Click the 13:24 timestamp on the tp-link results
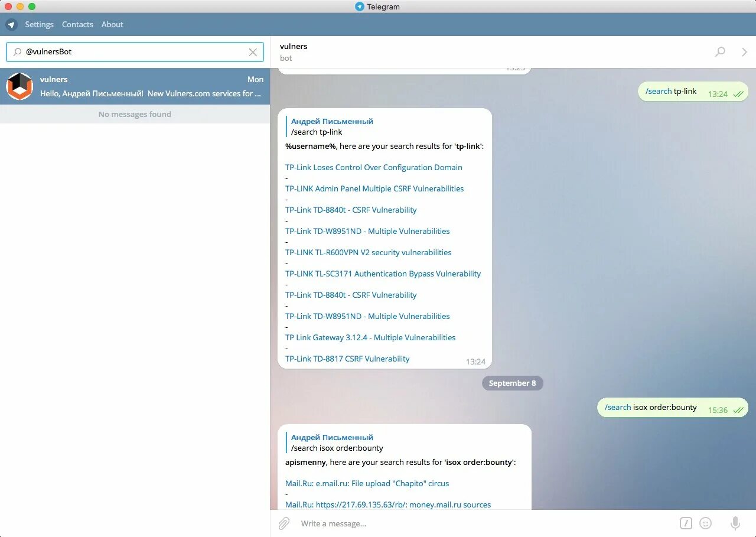 coord(475,362)
